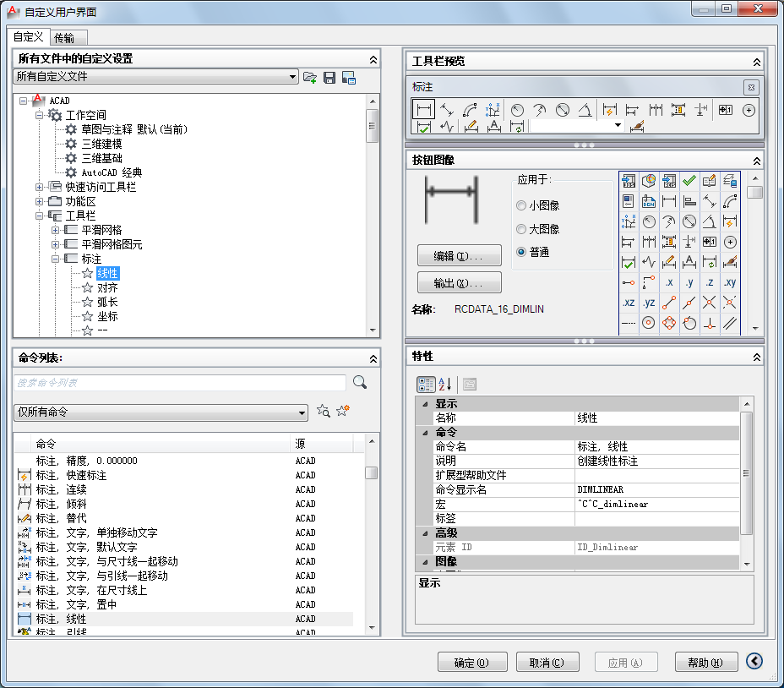This screenshot has width=784, height=688.
Task: Select the Jogged dimension icon in toolbar preview
Action: (x=540, y=110)
